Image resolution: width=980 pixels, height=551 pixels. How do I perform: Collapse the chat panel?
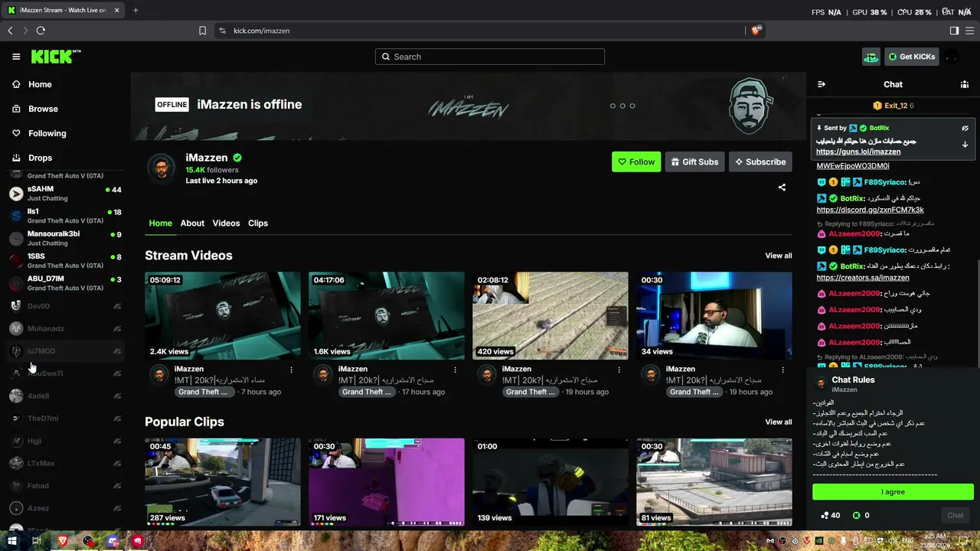[822, 84]
